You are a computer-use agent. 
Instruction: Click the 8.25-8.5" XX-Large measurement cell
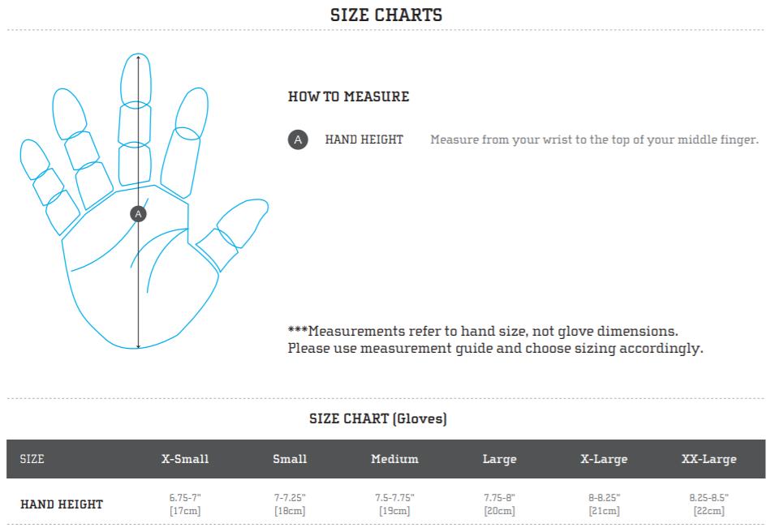pyautogui.click(x=709, y=504)
